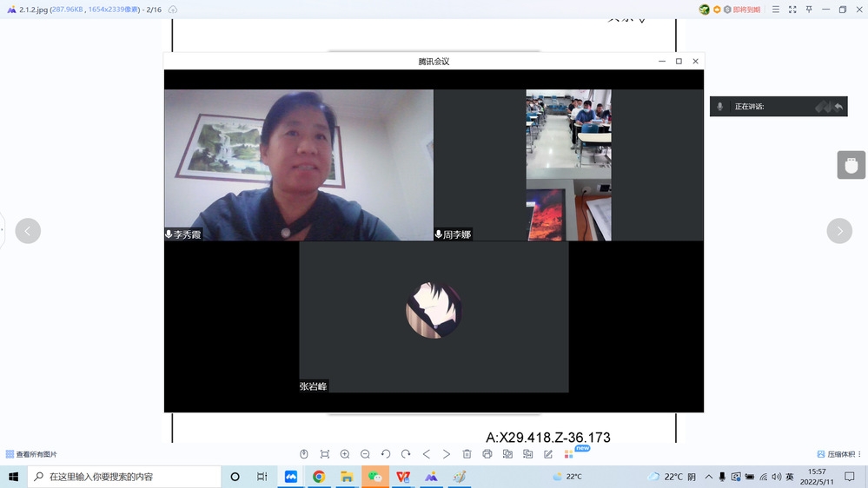Print the current image

[487, 454]
